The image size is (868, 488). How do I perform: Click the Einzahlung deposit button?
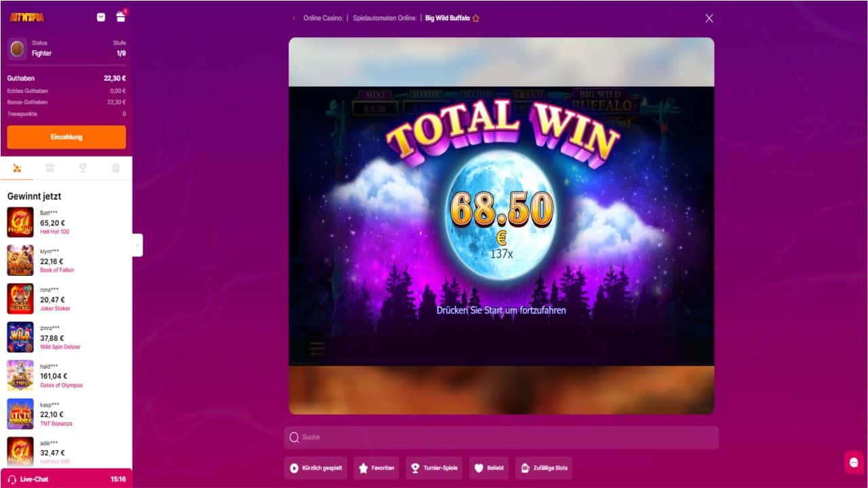tap(66, 137)
